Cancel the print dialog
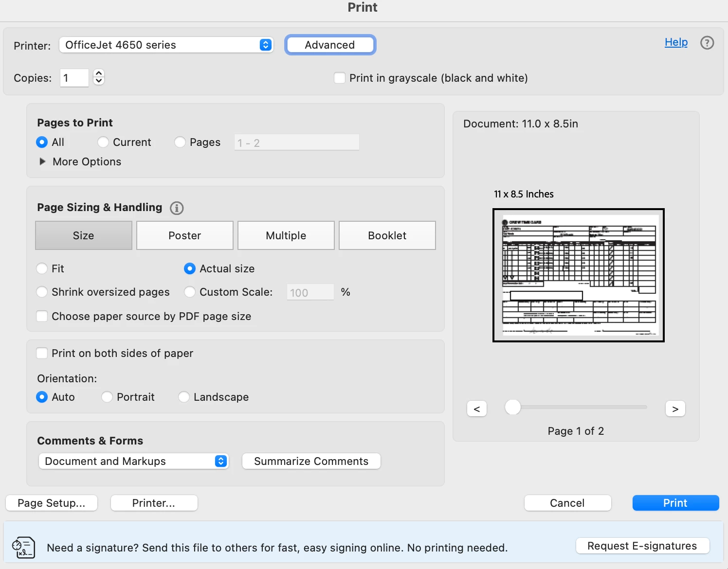Screen dimensions: 728x569 click(x=567, y=503)
